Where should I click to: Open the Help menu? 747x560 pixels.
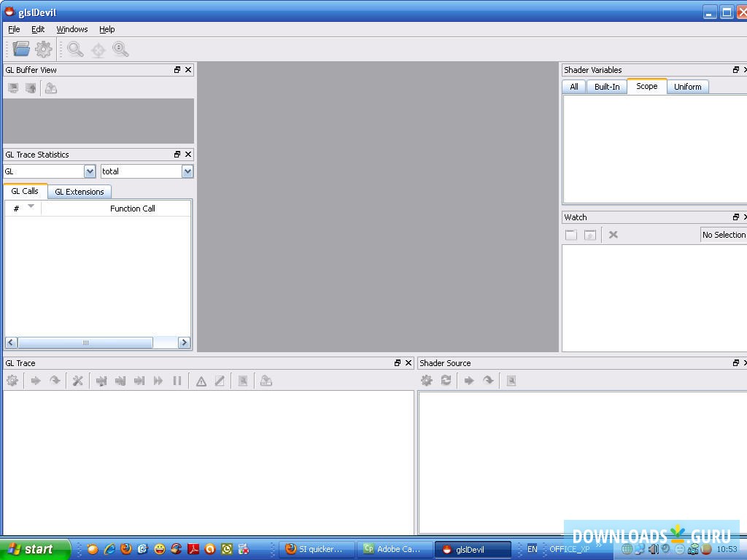click(107, 29)
